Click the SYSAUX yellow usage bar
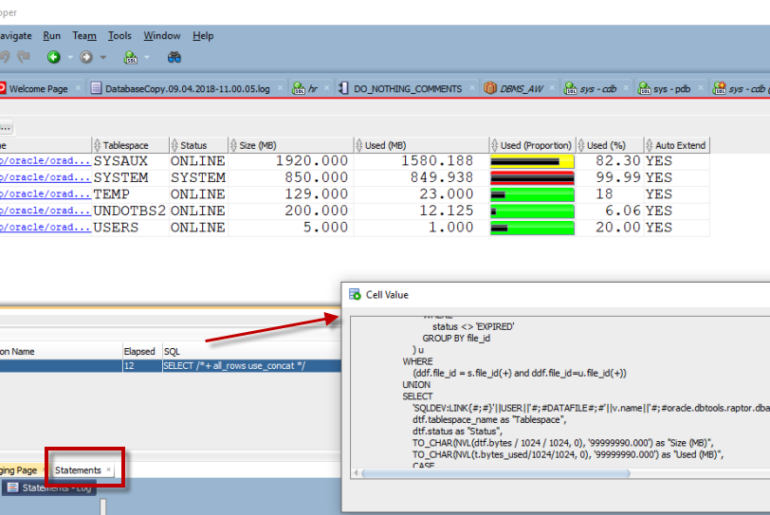The width and height of the screenshot is (770, 515). coord(532,162)
